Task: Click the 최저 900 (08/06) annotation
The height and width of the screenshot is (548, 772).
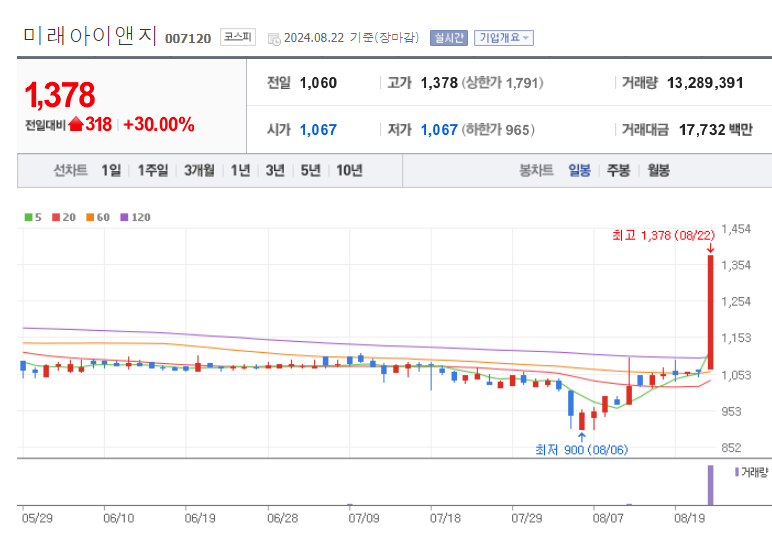Action: [x=581, y=450]
